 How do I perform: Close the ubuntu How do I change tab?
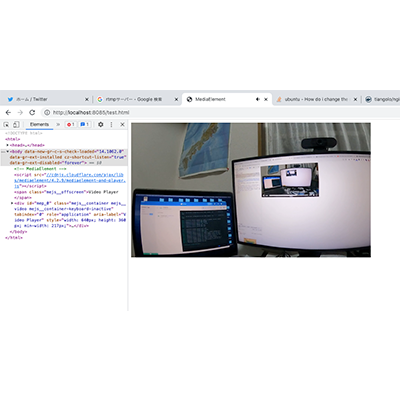pos(355,99)
